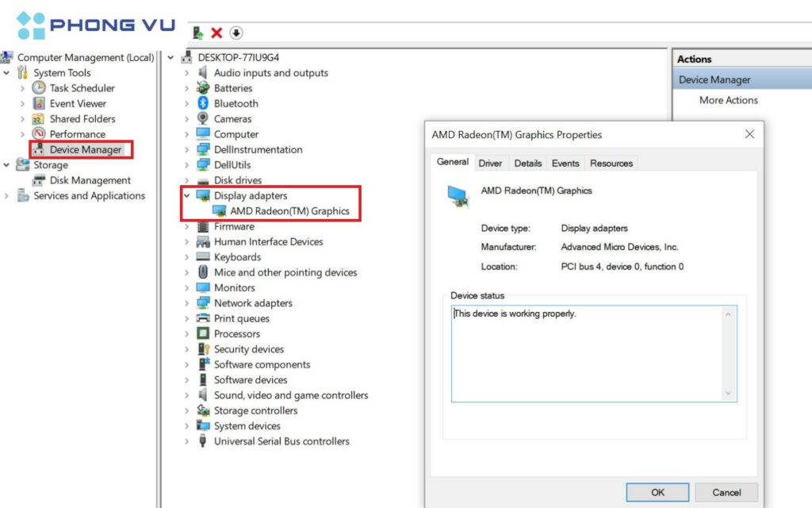The width and height of the screenshot is (812, 508).
Task: Click More Actions in Actions pane
Action: pos(728,100)
